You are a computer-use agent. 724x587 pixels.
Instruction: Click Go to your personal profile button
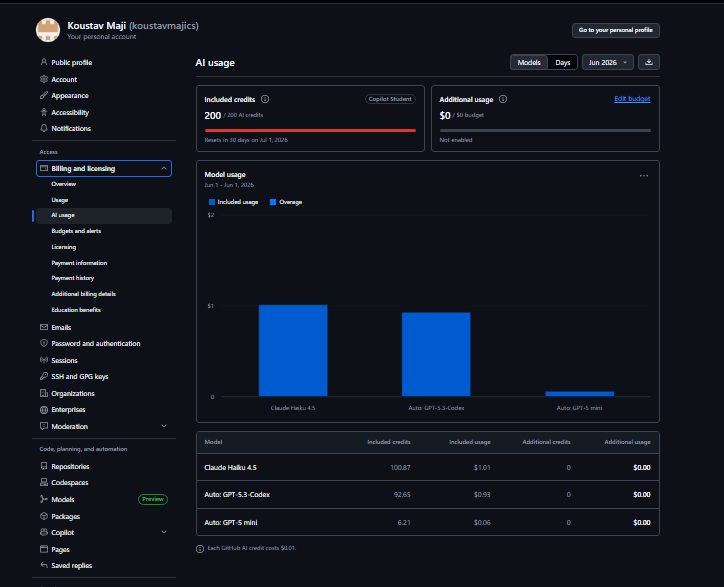615,30
